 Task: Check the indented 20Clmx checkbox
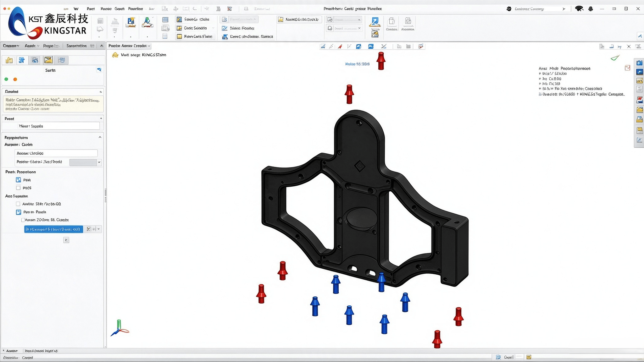click(23, 220)
